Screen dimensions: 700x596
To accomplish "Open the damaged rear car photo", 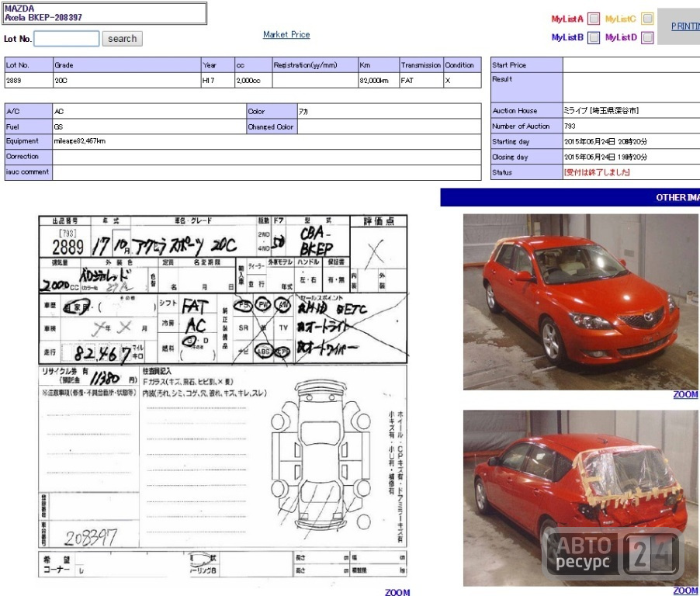I will click(580, 497).
